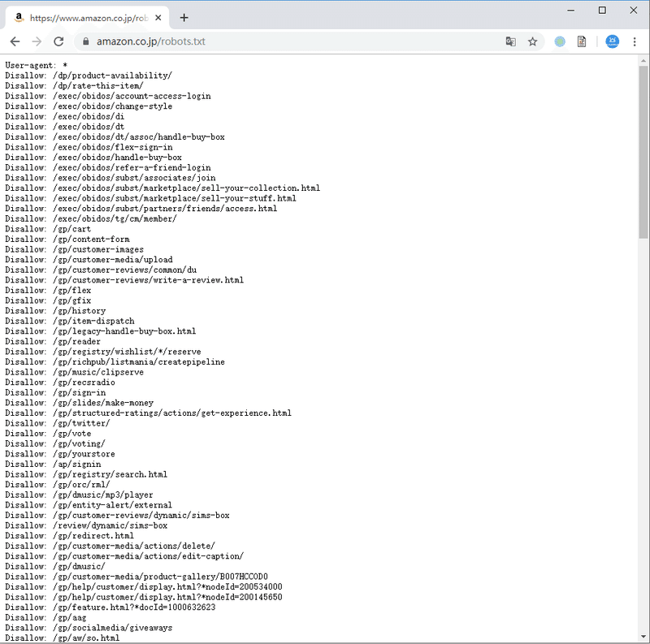The width and height of the screenshot is (650, 644).
Task: Click the get-experience.html line
Action: 149,413
